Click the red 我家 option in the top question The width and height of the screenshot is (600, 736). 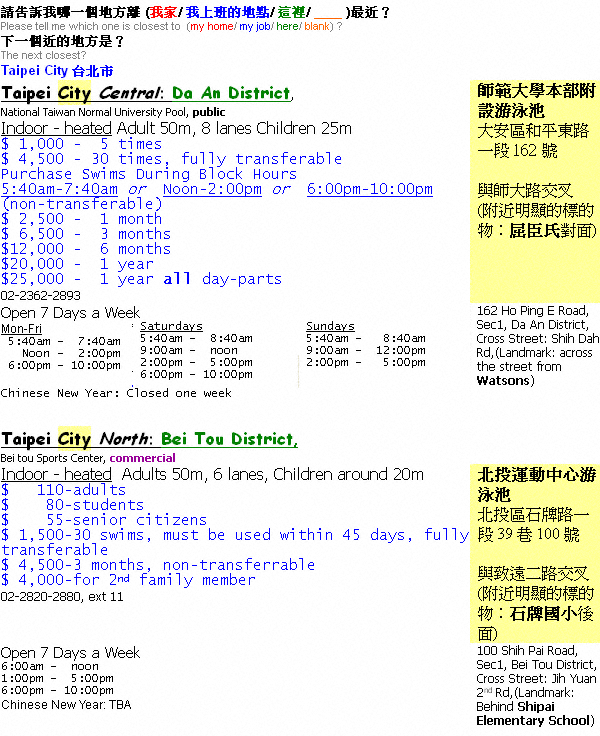pyautogui.click(x=164, y=13)
